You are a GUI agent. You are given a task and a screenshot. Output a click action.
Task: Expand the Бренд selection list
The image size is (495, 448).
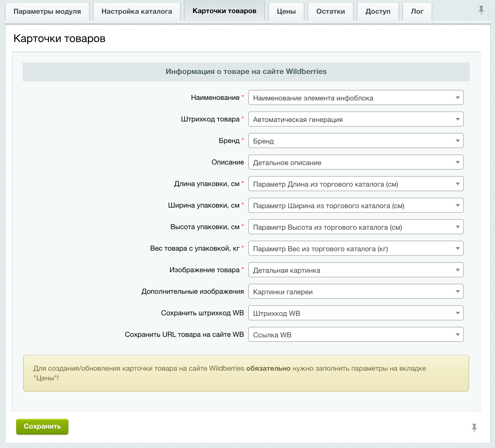(x=355, y=141)
